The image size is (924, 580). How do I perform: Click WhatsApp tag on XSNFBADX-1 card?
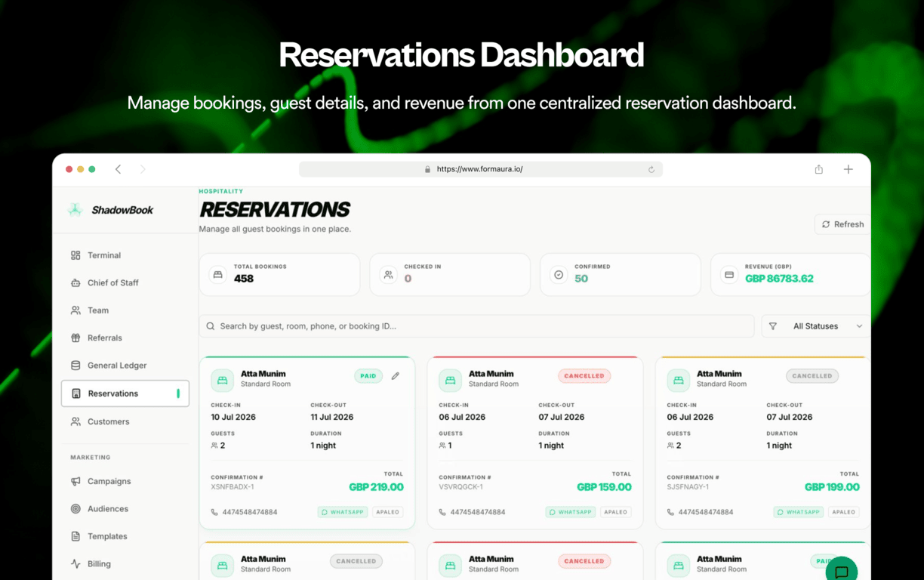coord(343,512)
